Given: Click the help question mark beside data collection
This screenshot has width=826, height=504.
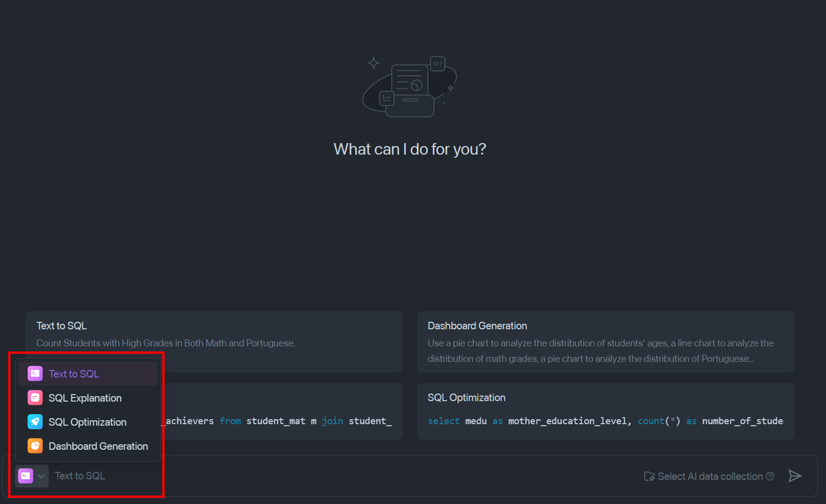Looking at the screenshot, I should coord(770,476).
